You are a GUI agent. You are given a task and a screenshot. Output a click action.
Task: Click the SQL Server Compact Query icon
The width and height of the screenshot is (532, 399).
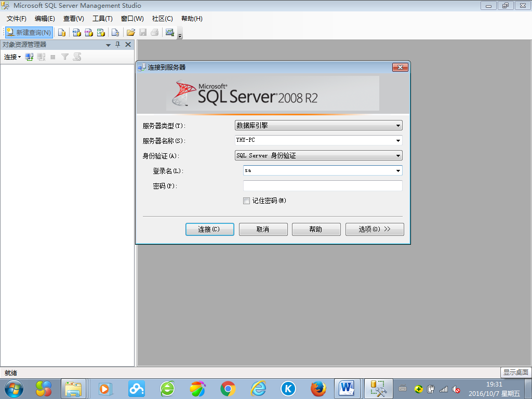tap(115, 33)
